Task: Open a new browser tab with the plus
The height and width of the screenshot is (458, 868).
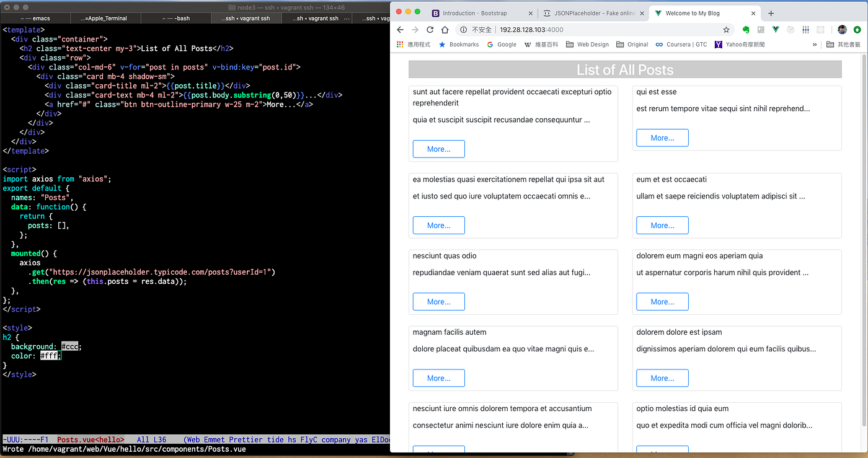Action: tap(771, 12)
